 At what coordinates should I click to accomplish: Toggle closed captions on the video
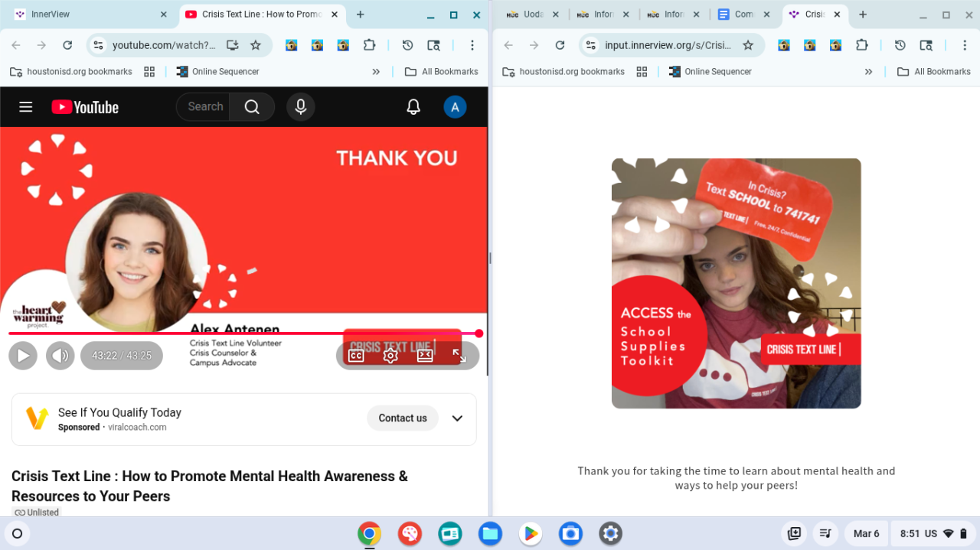click(356, 356)
